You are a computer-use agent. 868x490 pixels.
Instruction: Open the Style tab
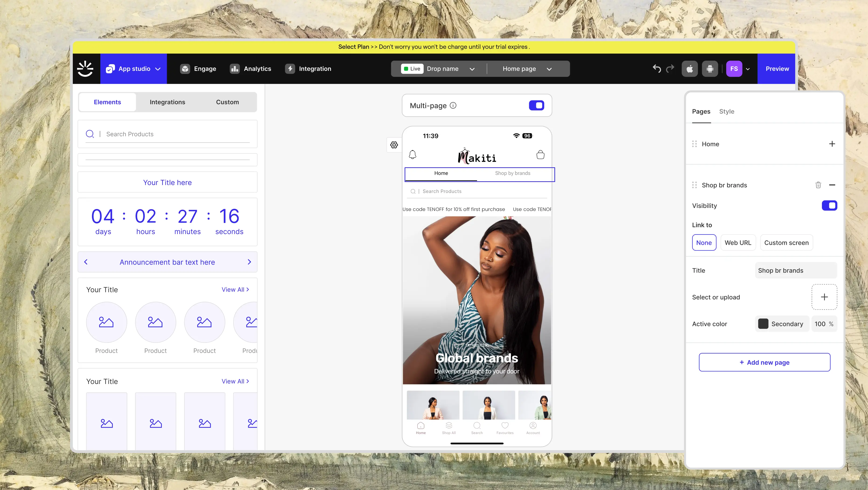[726, 112]
